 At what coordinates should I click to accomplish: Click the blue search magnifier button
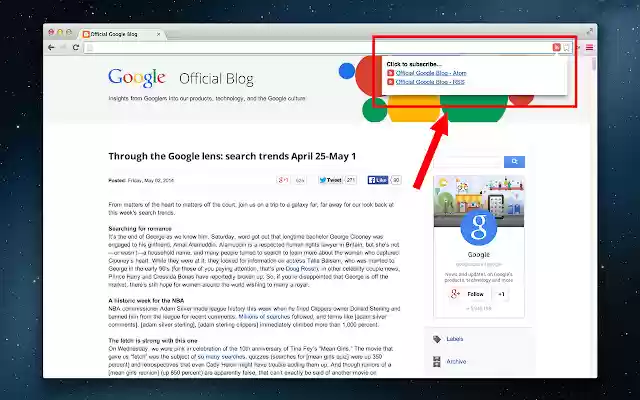[514, 162]
